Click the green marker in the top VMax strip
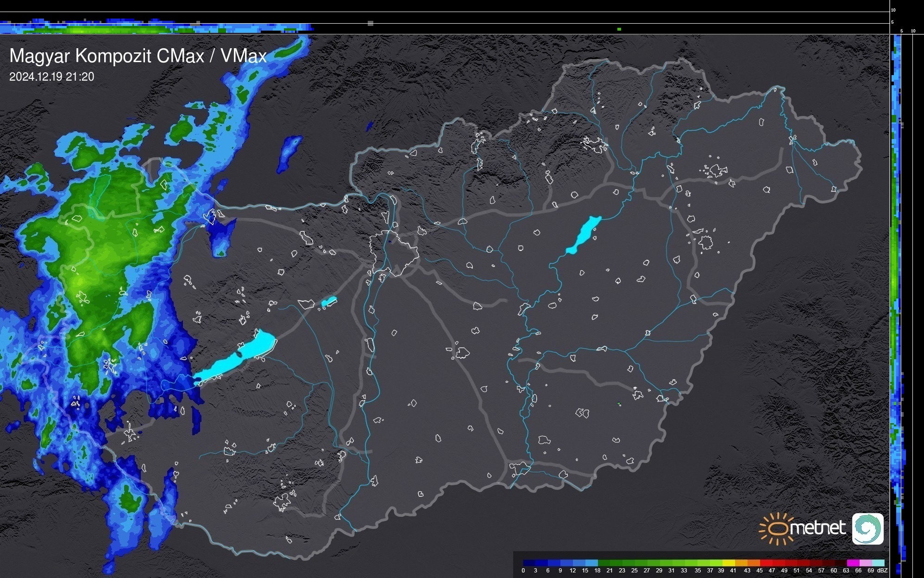This screenshot has height=578, width=924. tap(619, 29)
